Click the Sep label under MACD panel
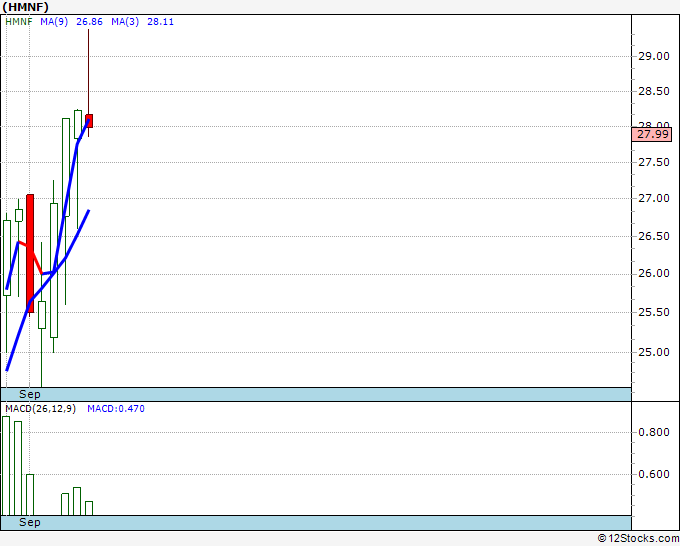Screen dimensions: 680x546 (29, 522)
